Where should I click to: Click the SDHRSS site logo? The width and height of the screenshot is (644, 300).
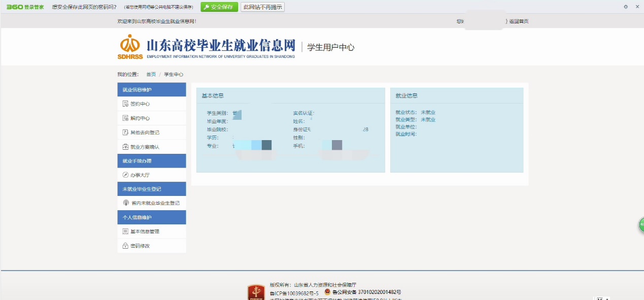click(x=130, y=46)
